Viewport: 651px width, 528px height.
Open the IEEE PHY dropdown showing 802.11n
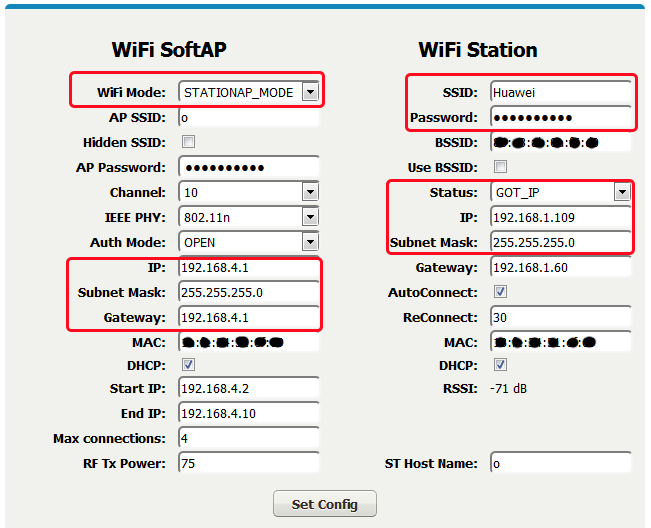point(249,217)
